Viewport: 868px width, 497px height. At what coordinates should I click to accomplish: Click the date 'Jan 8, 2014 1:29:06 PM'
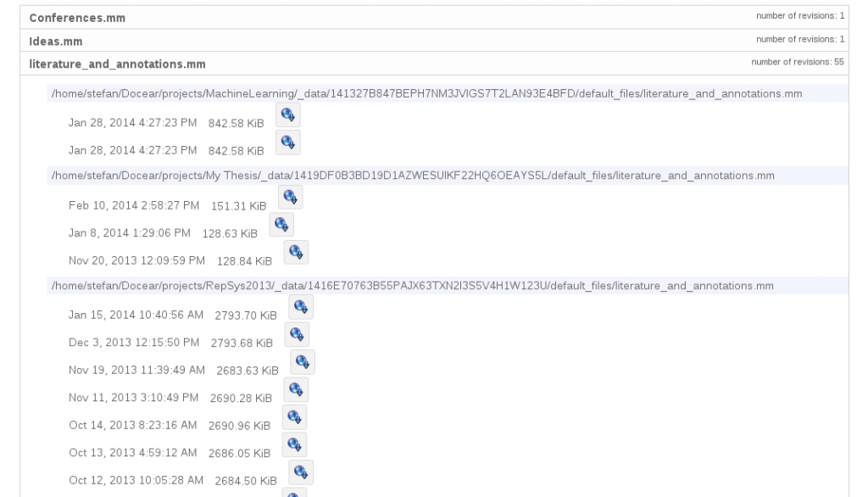pyautogui.click(x=130, y=233)
